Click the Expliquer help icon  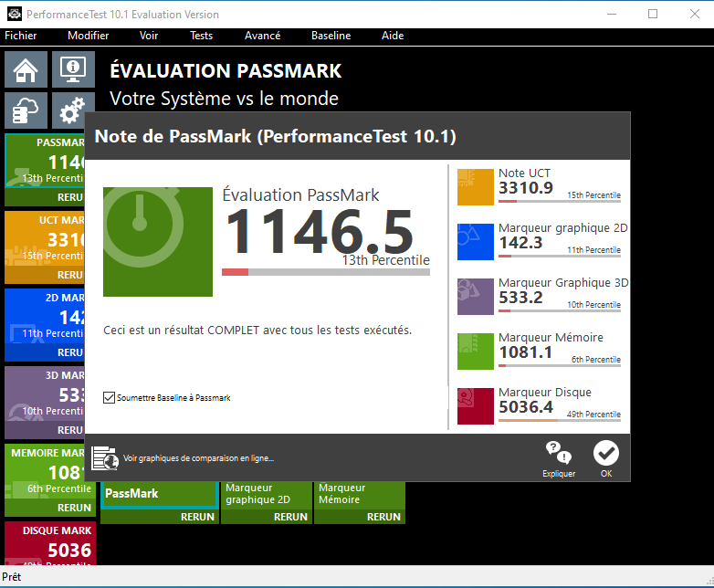pyautogui.click(x=559, y=458)
